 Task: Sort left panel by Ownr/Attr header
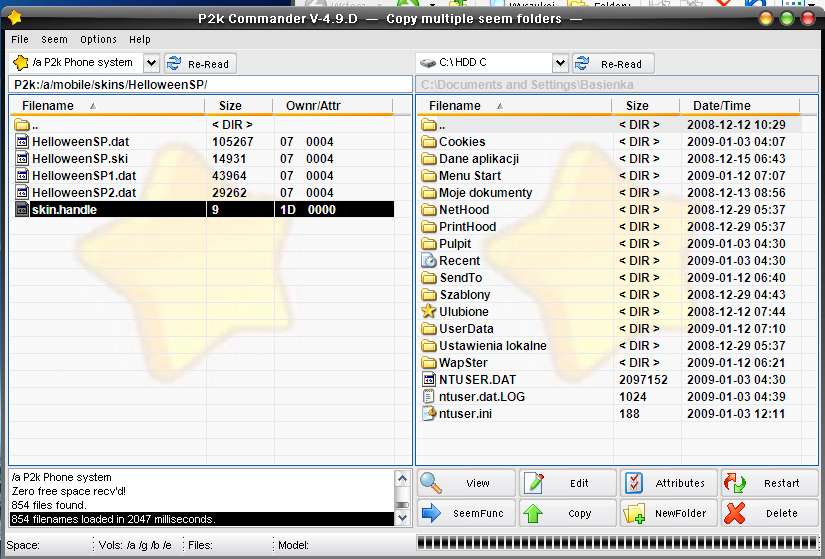333,106
